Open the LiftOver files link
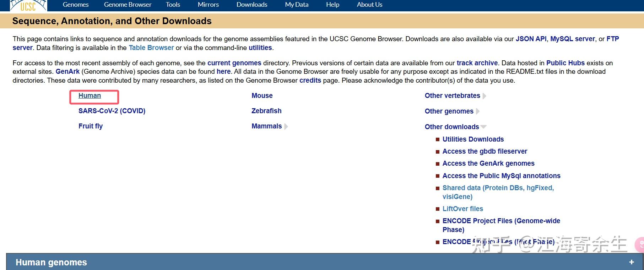The width and height of the screenshot is (644, 270). tap(463, 209)
